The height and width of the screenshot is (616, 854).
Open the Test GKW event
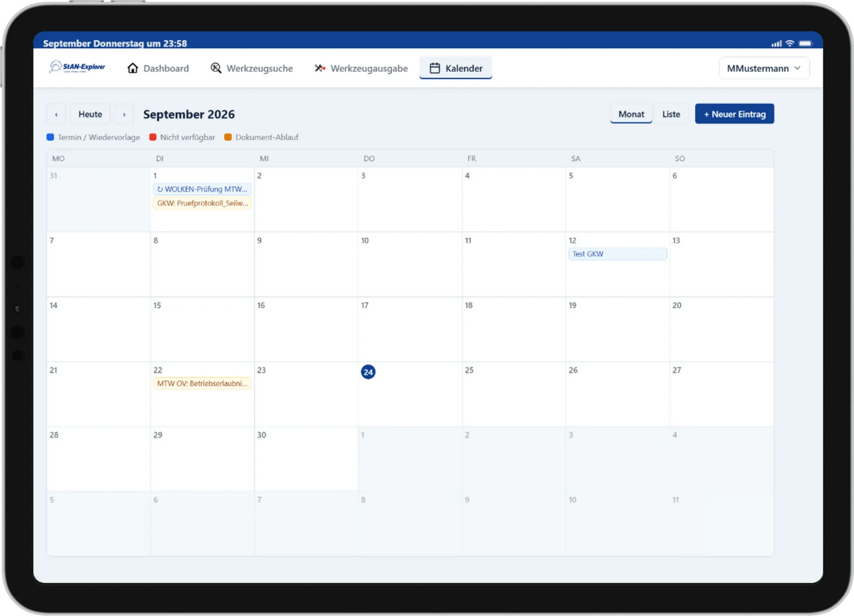(x=617, y=254)
